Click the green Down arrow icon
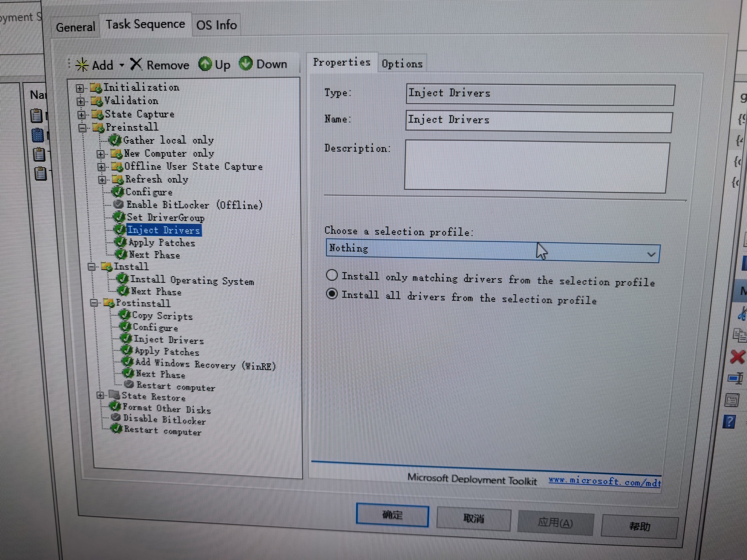This screenshot has height=560, width=747. tap(246, 63)
